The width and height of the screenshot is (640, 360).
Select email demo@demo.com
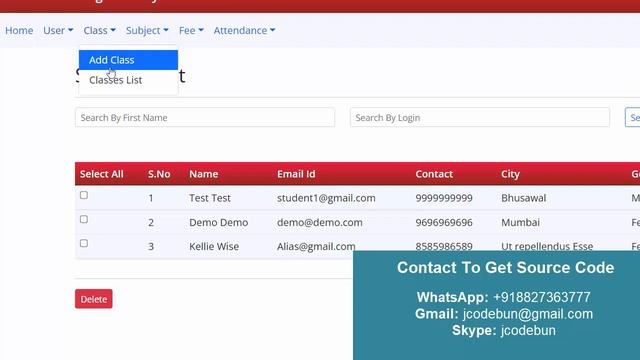point(320,222)
